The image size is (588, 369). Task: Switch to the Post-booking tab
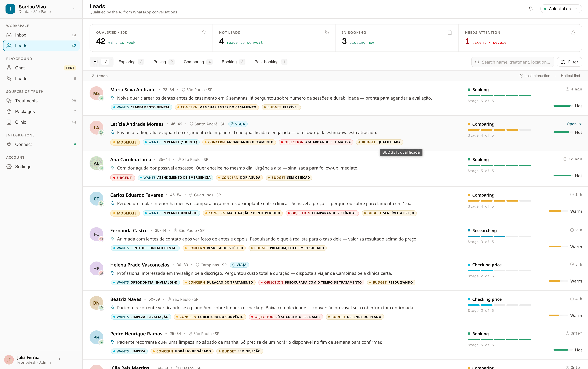[x=271, y=62]
